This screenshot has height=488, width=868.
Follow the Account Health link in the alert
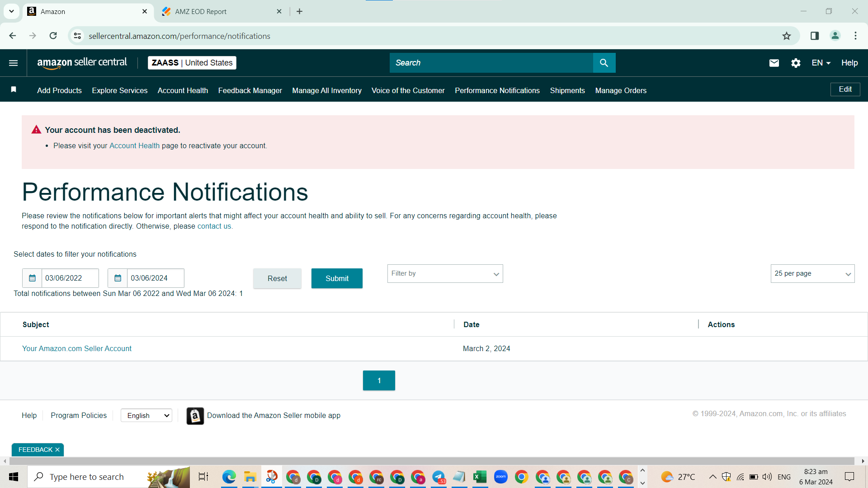(x=134, y=145)
